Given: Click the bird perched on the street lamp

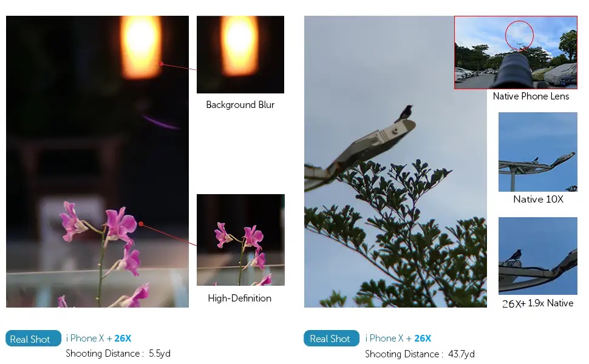Looking at the screenshot, I should (x=404, y=113).
